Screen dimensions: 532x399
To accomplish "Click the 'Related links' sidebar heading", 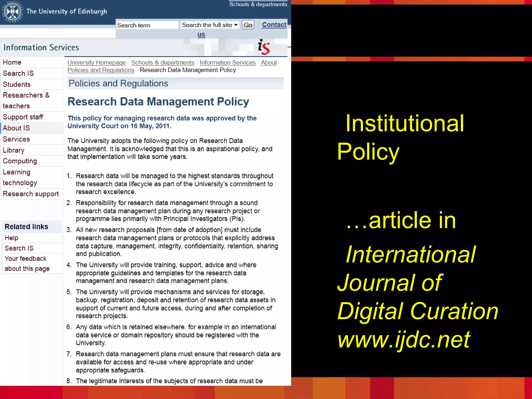I will coord(26,227).
